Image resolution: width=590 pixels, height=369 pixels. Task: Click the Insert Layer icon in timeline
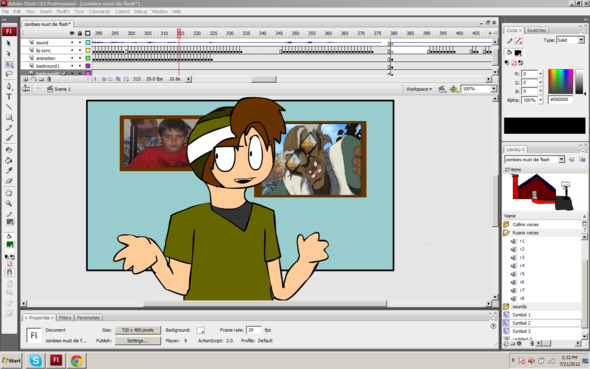(26, 79)
